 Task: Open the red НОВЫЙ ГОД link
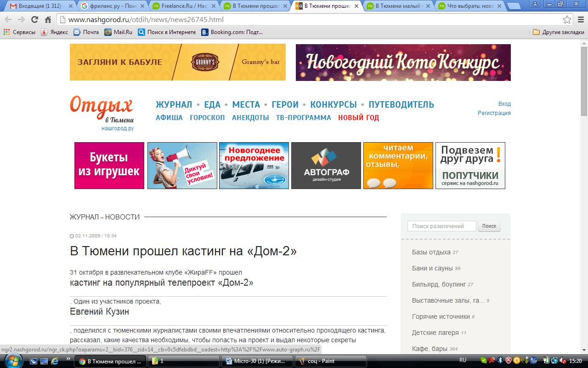pos(358,117)
